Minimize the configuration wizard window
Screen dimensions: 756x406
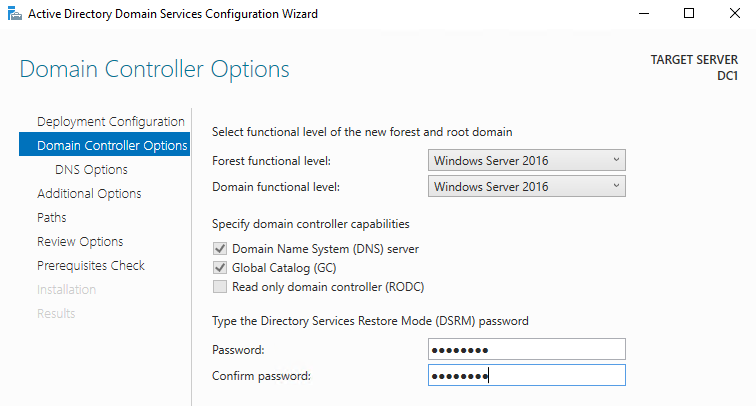pos(642,14)
